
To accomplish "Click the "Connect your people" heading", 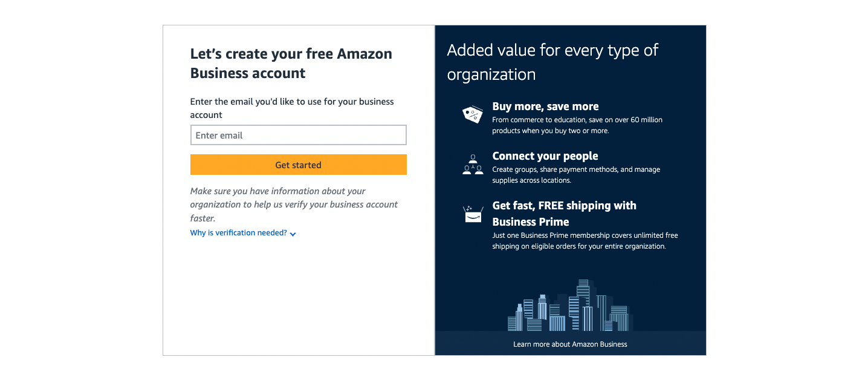I will click(x=545, y=155).
